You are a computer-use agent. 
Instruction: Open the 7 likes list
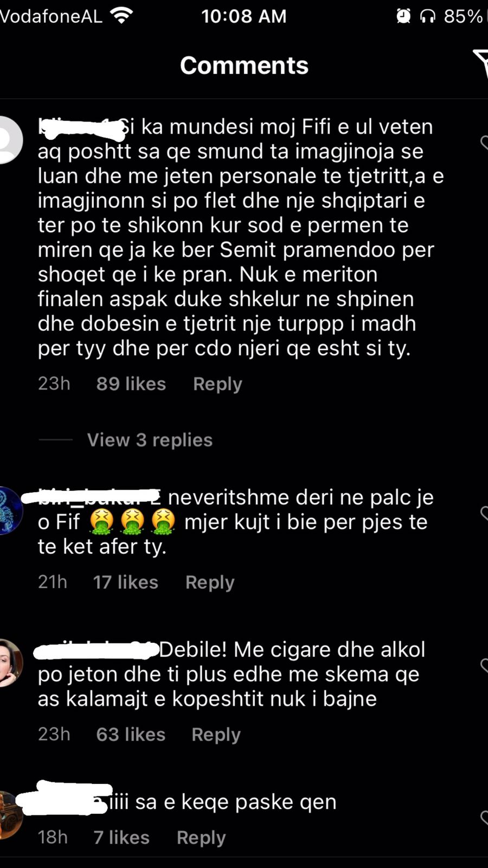tap(121, 838)
